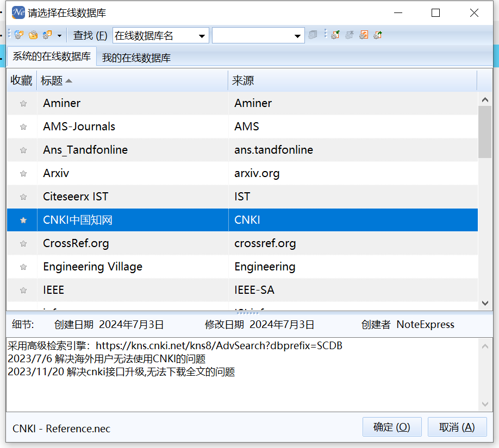The width and height of the screenshot is (499, 448).
Task: Click the first gear-folder toolbar icon
Action: [x=19, y=35]
